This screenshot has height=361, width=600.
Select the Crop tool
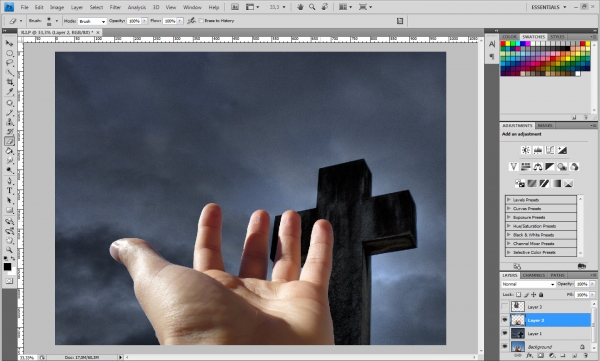9,82
